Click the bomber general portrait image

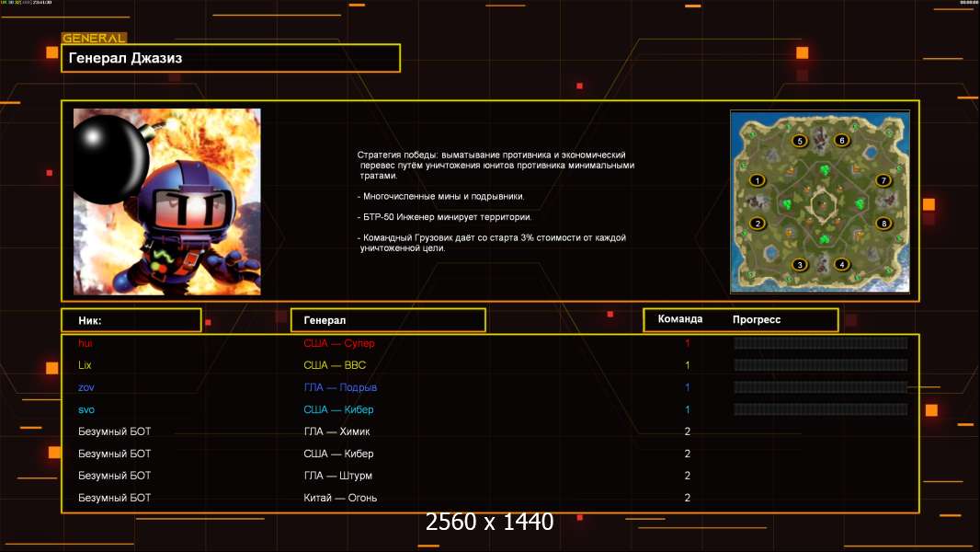coord(166,201)
